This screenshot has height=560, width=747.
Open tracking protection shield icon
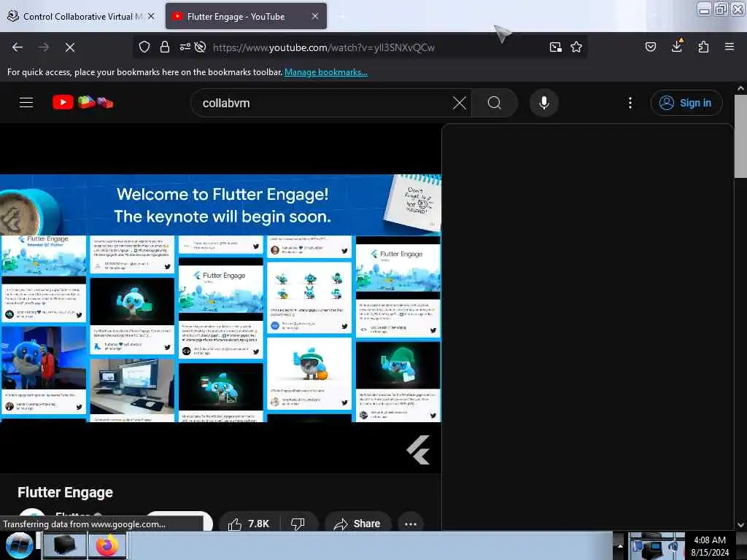pos(144,47)
